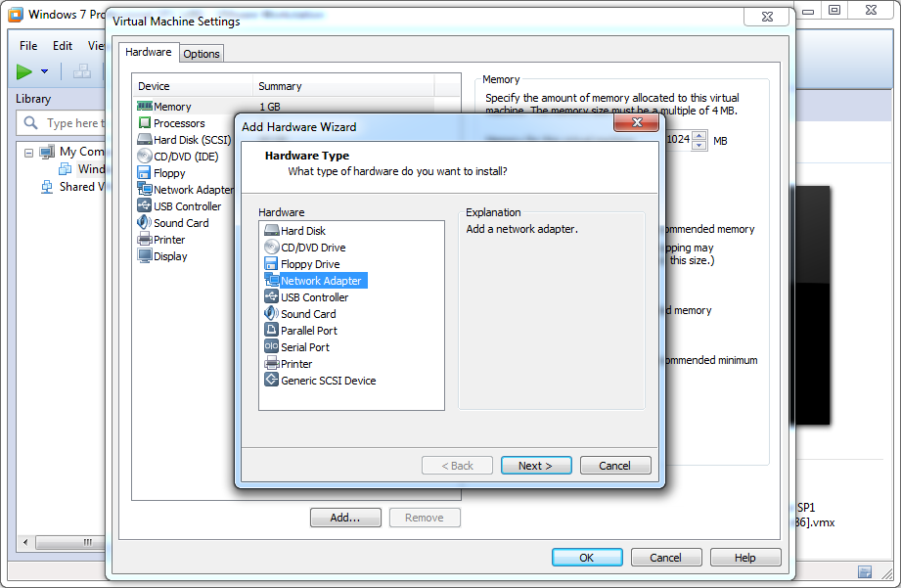Open dropdown arrow beside the green play button
Viewport: 901px width, 588px height.
tap(44, 71)
